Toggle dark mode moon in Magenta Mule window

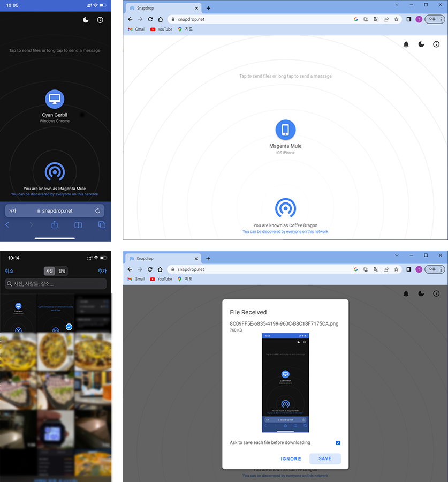coord(421,44)
